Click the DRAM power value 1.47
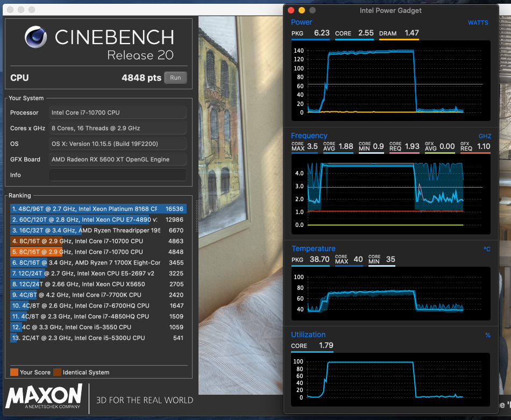The image size is (511, 420). 411,33
